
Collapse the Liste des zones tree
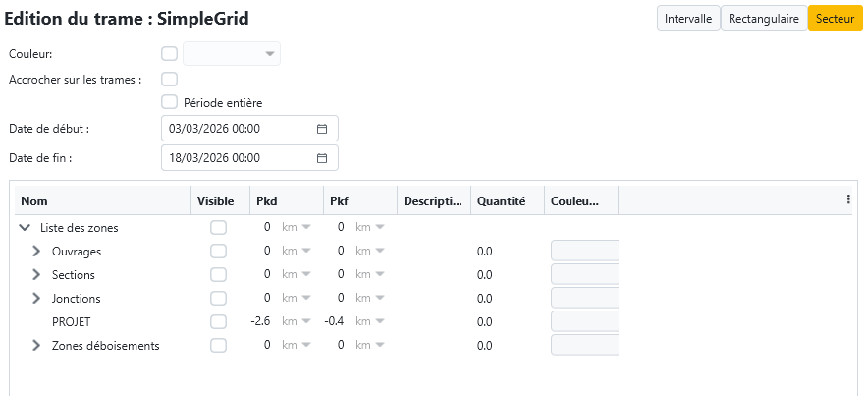[25, 228]
